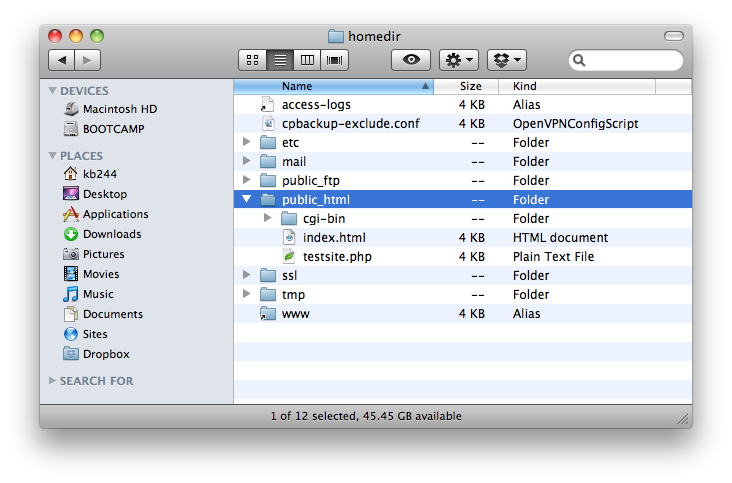
Task: Click the homedir title folder icon
Action: click(x=336, y=36)
